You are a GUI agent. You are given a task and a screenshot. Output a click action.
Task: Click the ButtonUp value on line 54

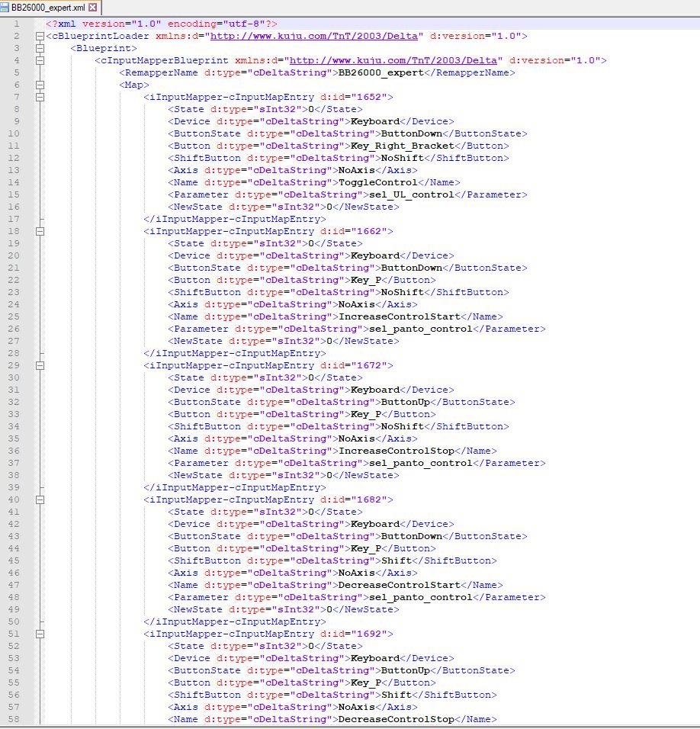pos(406,670)
